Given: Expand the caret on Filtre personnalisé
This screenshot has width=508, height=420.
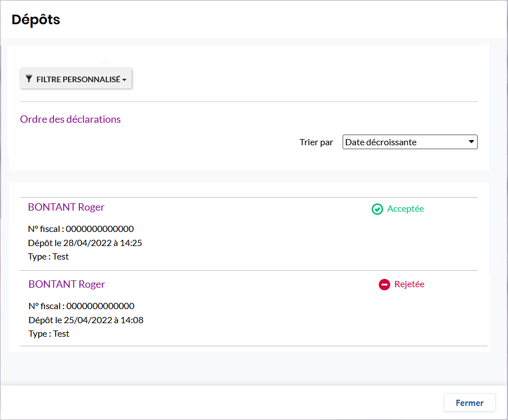Looking at the screenshot, I should (x=124, y=80).
